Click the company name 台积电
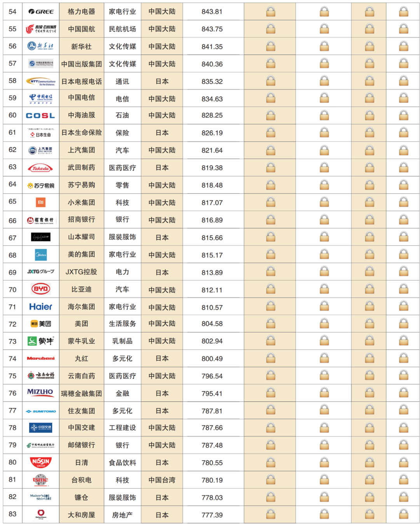 coord(81,480)
